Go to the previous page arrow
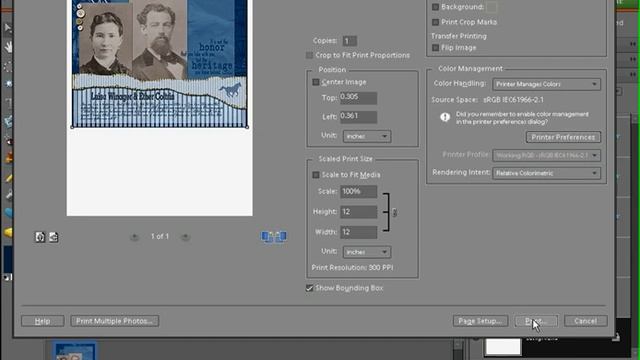Screen dimensions: 640x360 [134, 237]
